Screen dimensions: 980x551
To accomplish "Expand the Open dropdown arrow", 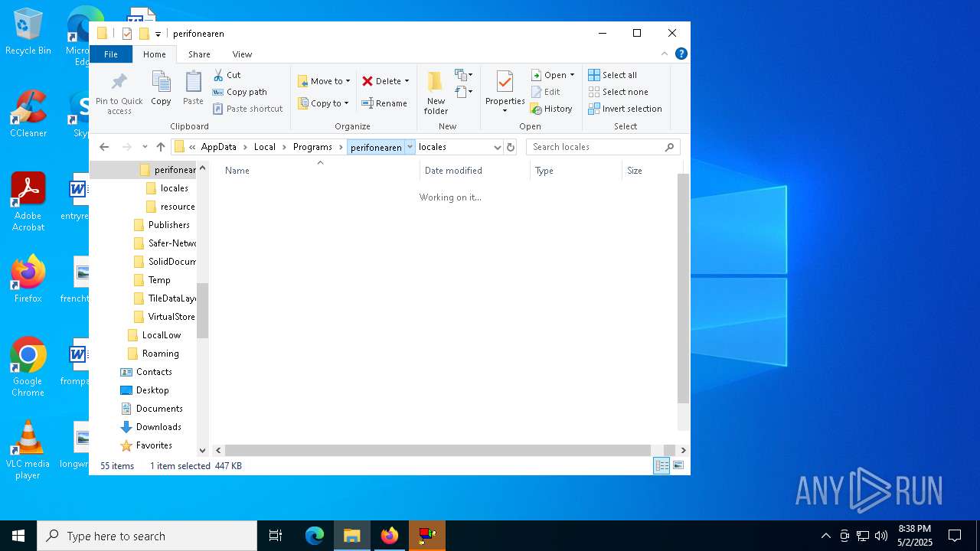I will pos(572,75).
